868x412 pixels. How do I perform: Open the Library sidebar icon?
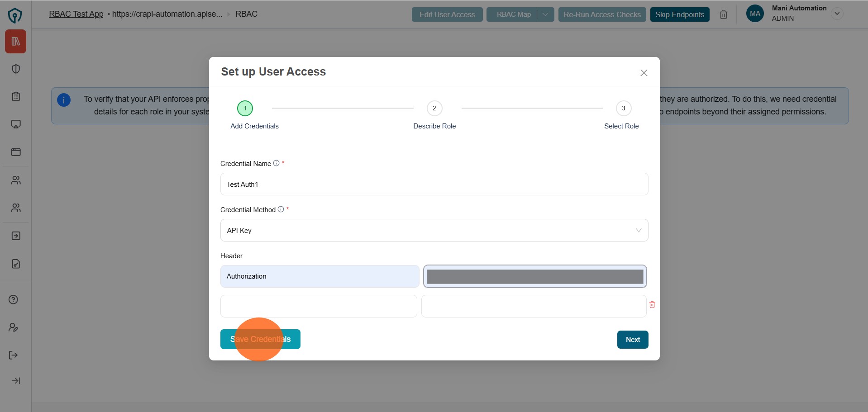coord(16,41)
